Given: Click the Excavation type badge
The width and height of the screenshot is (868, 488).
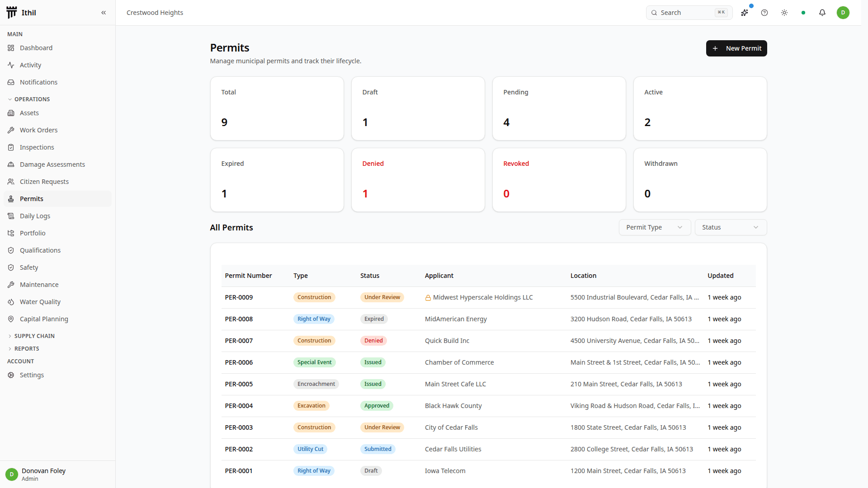Looking at the screenshot, I should tap(311, 406).
